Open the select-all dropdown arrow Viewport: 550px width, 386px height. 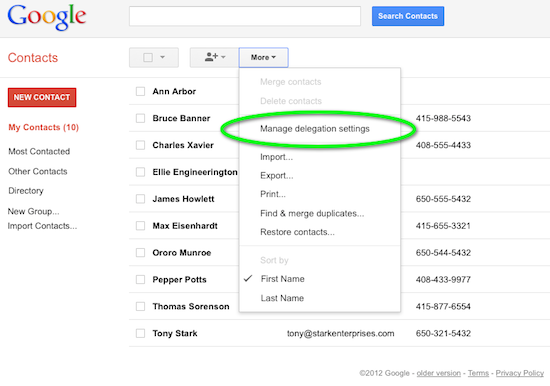click(162, 57)
